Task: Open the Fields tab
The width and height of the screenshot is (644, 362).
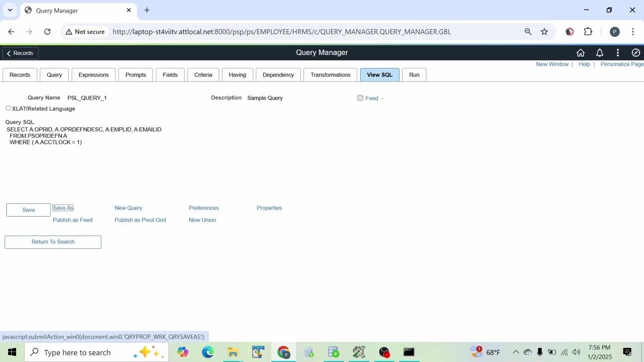Action: (x=170, y=75)
